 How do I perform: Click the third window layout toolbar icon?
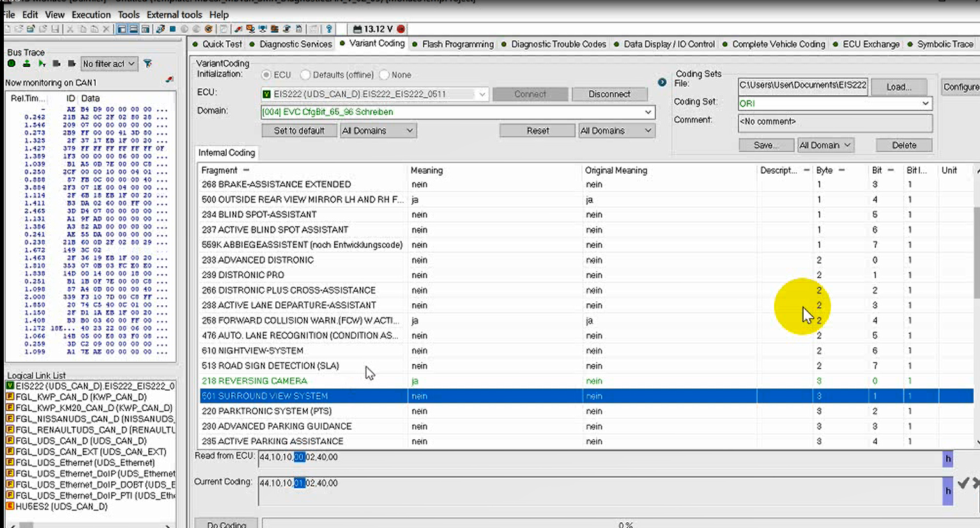[x=146, y=29]
